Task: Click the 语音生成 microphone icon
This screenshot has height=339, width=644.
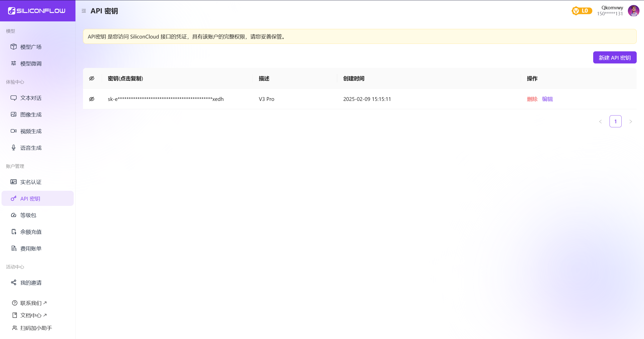Action: (x=14, y=147)
